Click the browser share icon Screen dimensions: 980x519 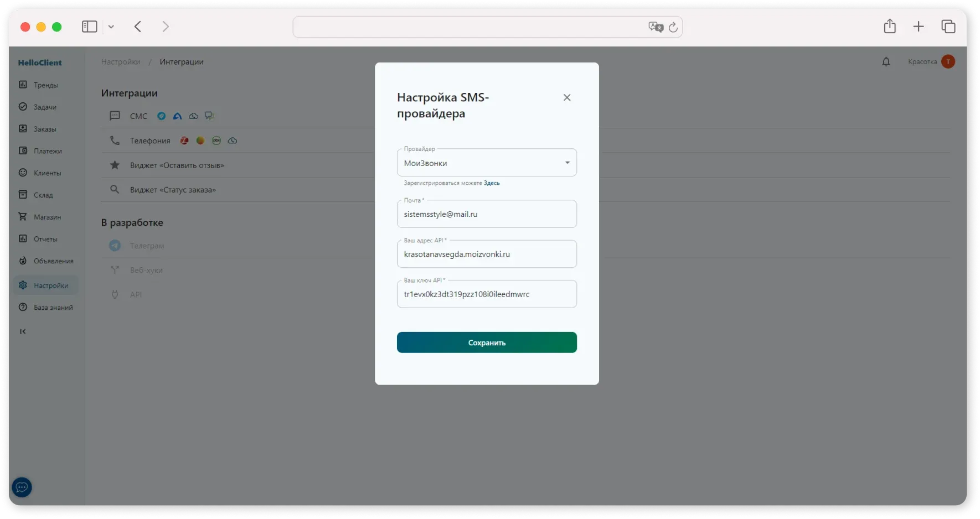point(889,27)
